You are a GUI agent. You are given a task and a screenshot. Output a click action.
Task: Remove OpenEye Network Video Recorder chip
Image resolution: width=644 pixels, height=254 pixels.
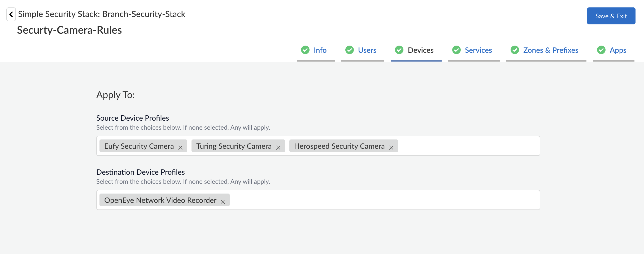(x=223, y=202)
